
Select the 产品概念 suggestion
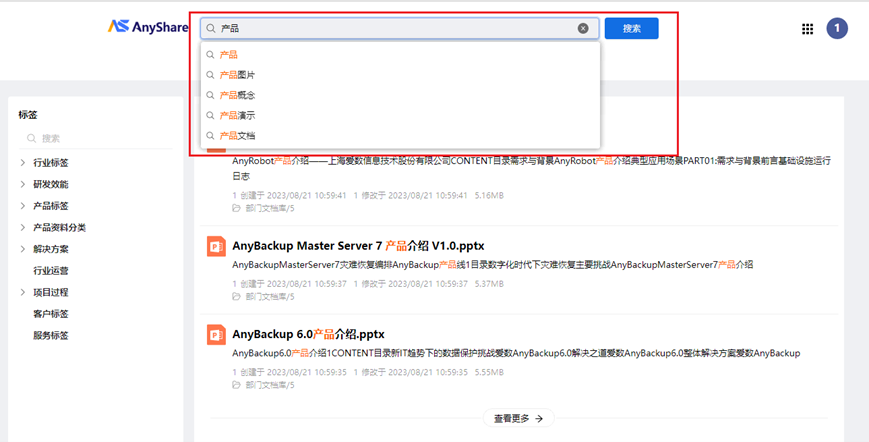400,95
